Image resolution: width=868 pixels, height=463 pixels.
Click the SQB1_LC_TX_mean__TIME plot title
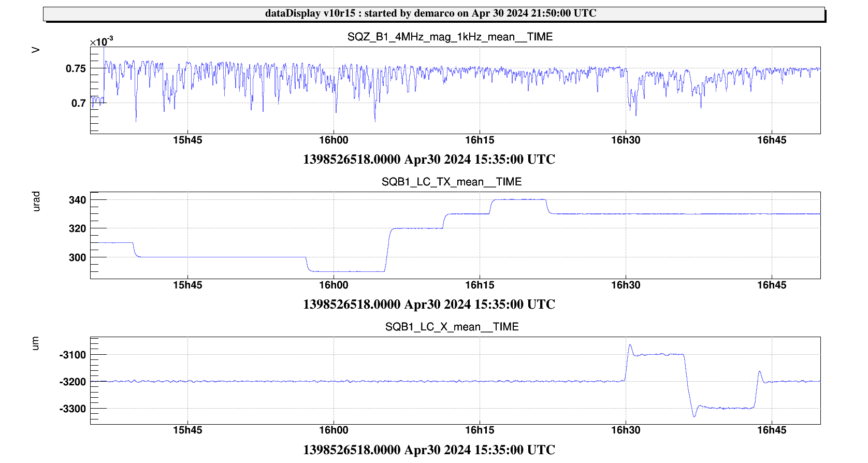click(x=451, y=182)
